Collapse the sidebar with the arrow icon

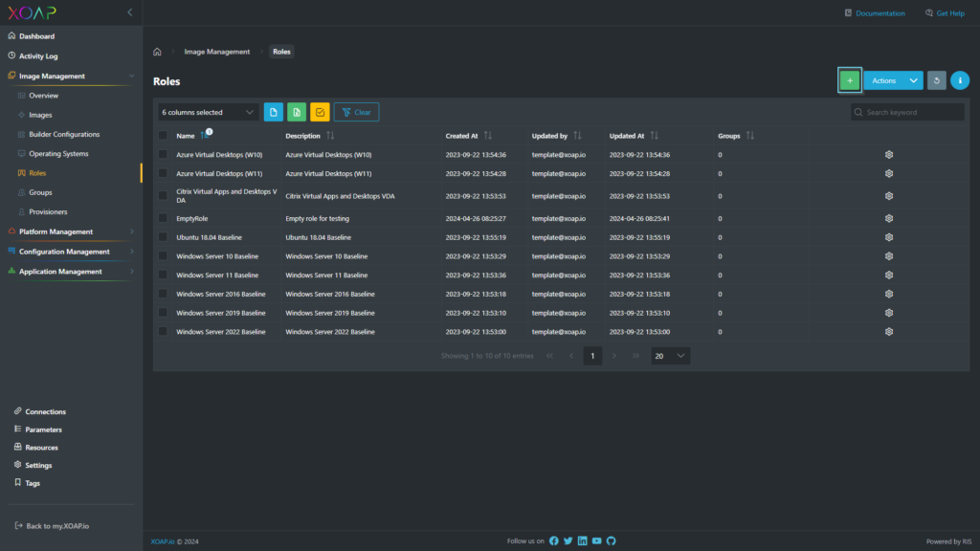(130, 12)
